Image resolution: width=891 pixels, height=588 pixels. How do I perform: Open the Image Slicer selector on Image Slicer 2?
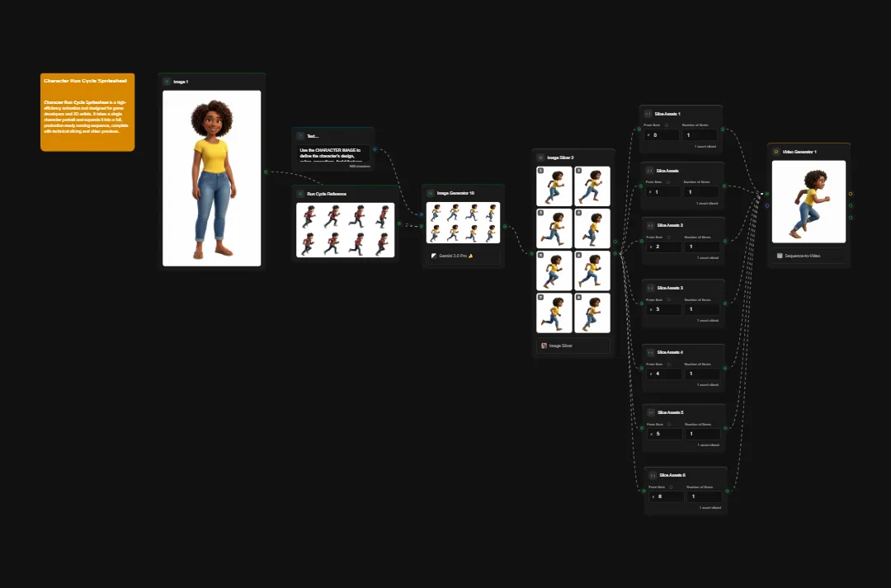[573, 346]
